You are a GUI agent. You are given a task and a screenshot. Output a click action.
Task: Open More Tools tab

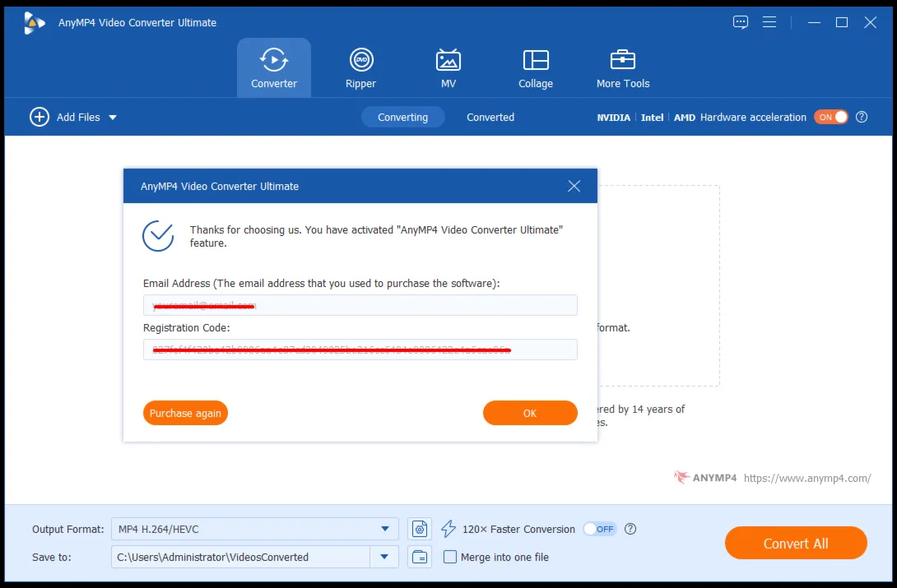[x=623, y=68]
